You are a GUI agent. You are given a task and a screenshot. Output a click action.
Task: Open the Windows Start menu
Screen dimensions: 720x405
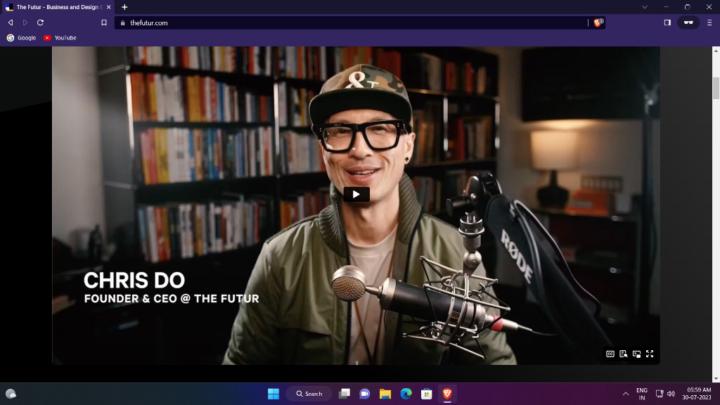coord(273,394)
